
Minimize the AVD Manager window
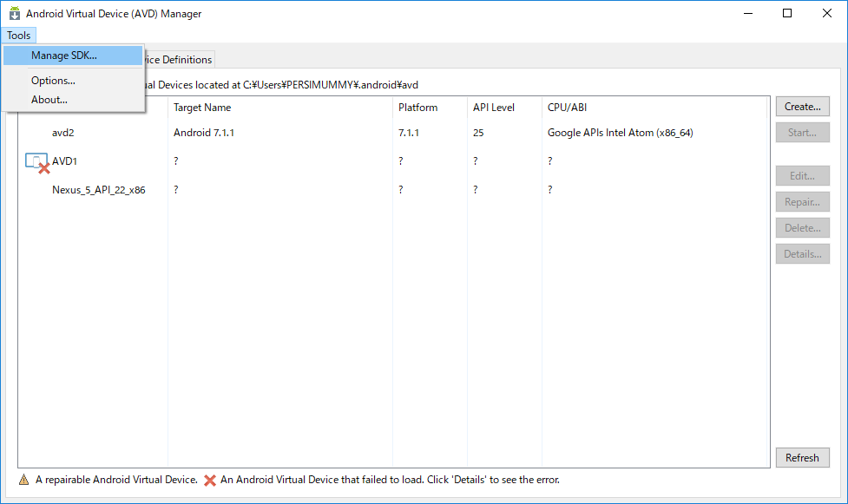pos(748,14)
